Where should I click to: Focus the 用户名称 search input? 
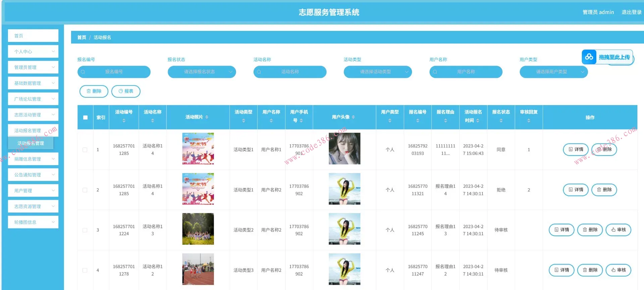466,72
